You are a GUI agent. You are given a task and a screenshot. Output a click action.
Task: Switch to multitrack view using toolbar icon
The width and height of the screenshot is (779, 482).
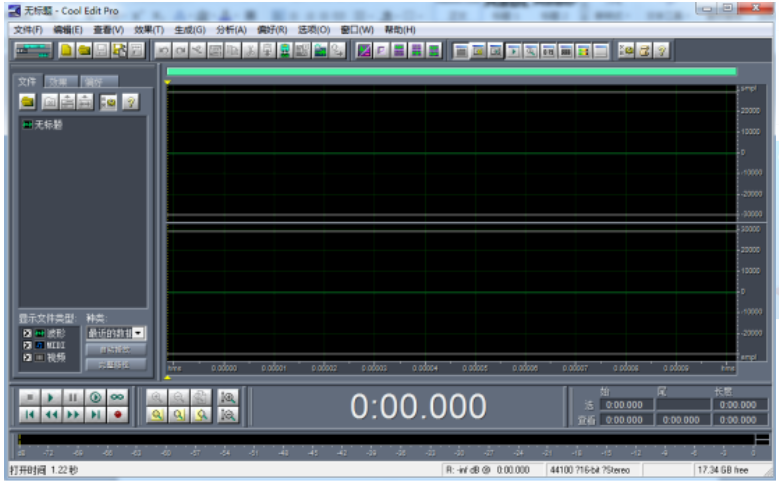32,50
